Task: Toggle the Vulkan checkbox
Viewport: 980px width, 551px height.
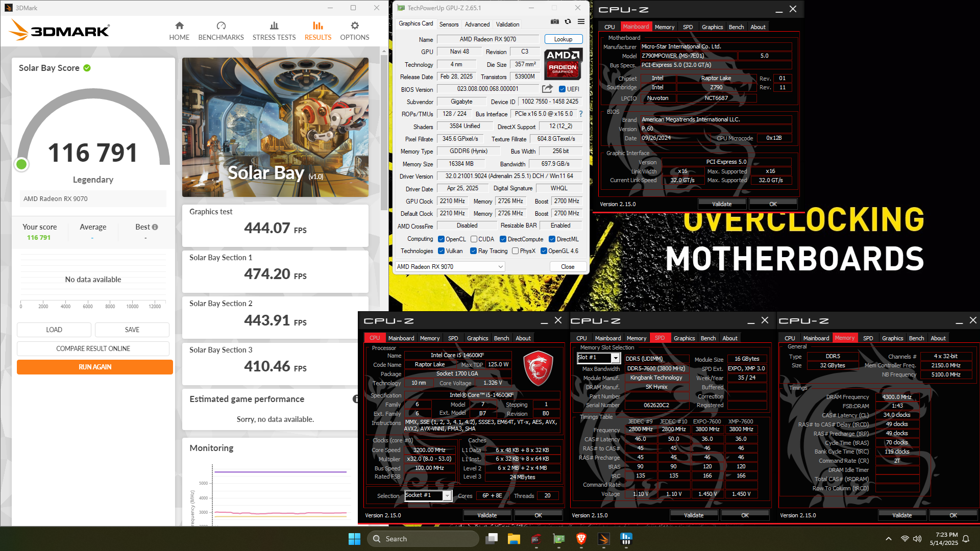Action: [441, 251]
